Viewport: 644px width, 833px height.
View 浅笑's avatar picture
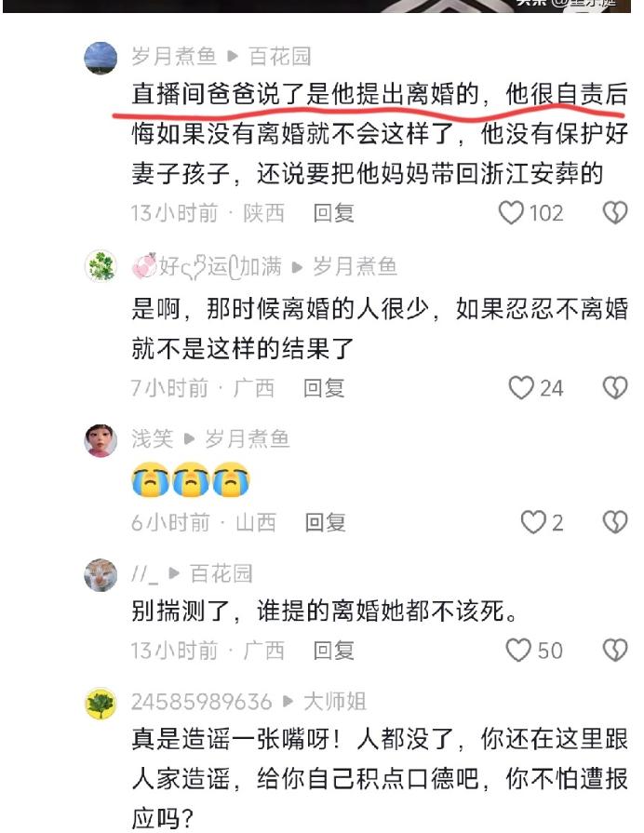point(101,440)
